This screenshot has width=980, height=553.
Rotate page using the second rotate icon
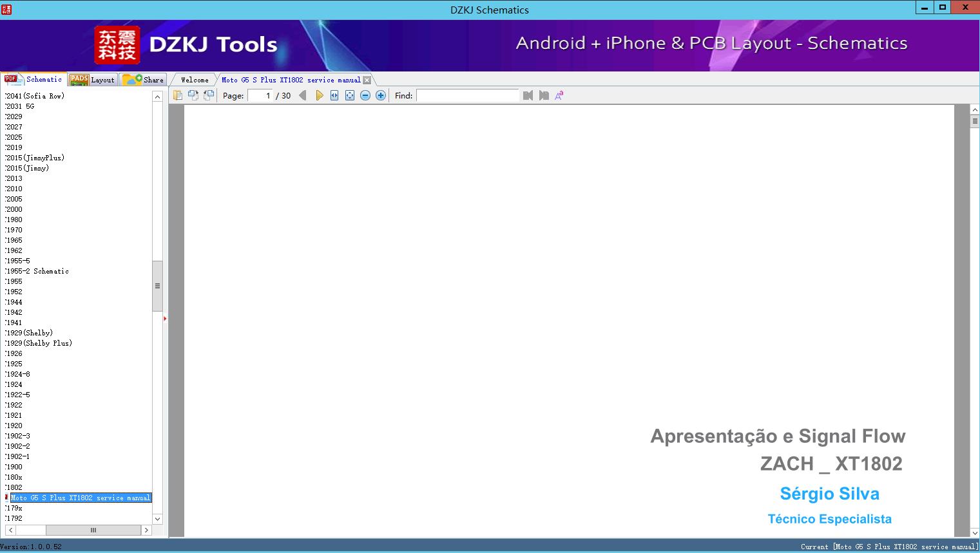(209, 95)
